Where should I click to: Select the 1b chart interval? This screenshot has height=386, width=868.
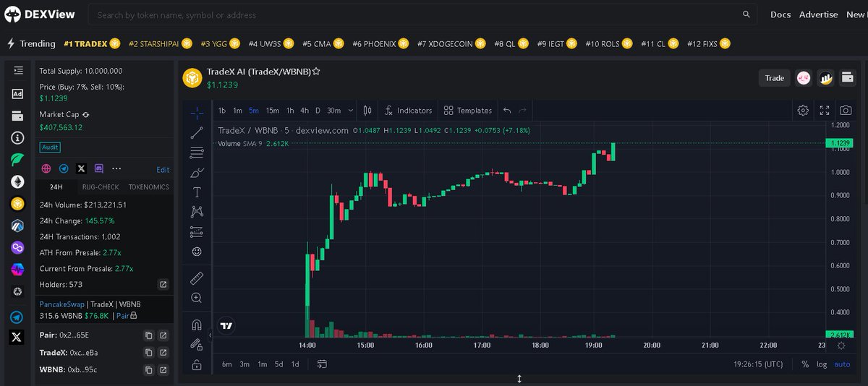point(222,111)
